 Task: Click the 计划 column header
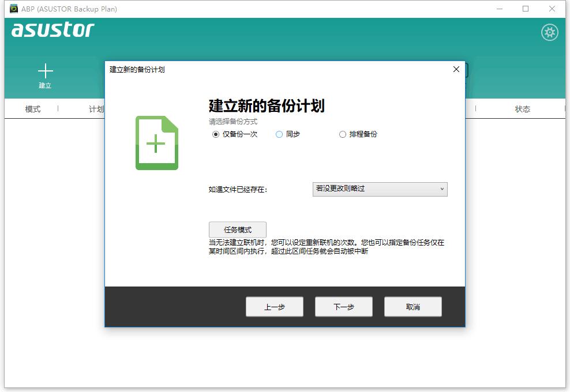point(97,108)
